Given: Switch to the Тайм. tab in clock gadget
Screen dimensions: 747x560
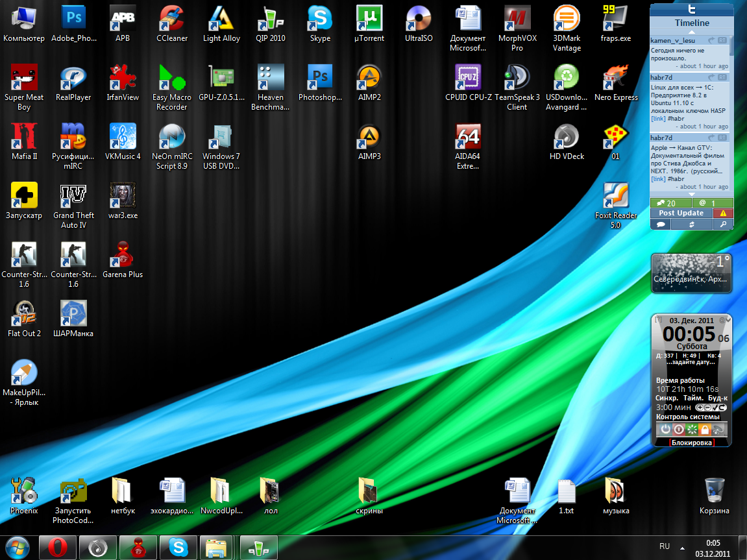Looking at the screenshot, I should click(x=693, y=398).
